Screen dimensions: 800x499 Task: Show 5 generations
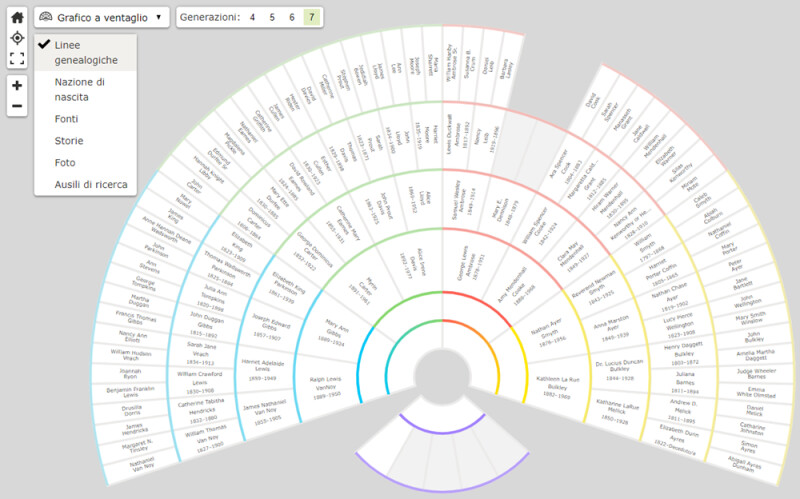272,17
